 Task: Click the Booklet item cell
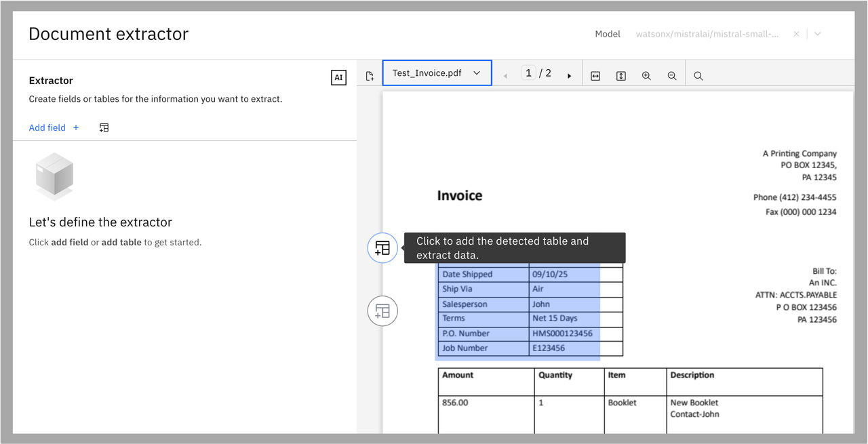click(x=635, y=415)
